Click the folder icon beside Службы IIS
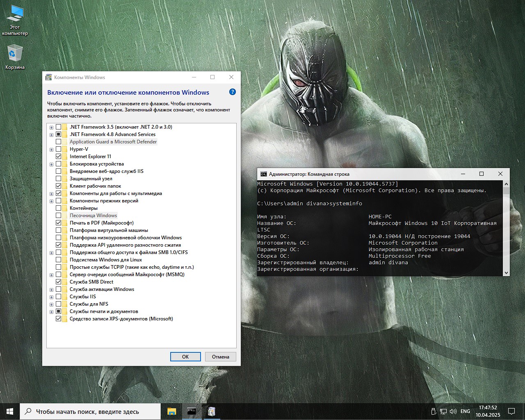 pos(65,297)
